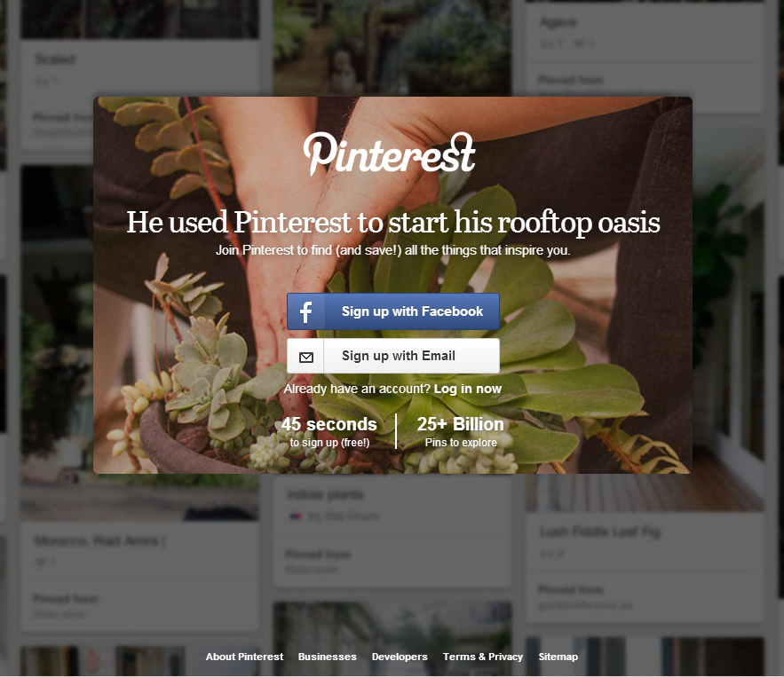Click the 'Join Pinterest to find' tagline
This screenshot has height=677, width=784.
coord(393,250)
